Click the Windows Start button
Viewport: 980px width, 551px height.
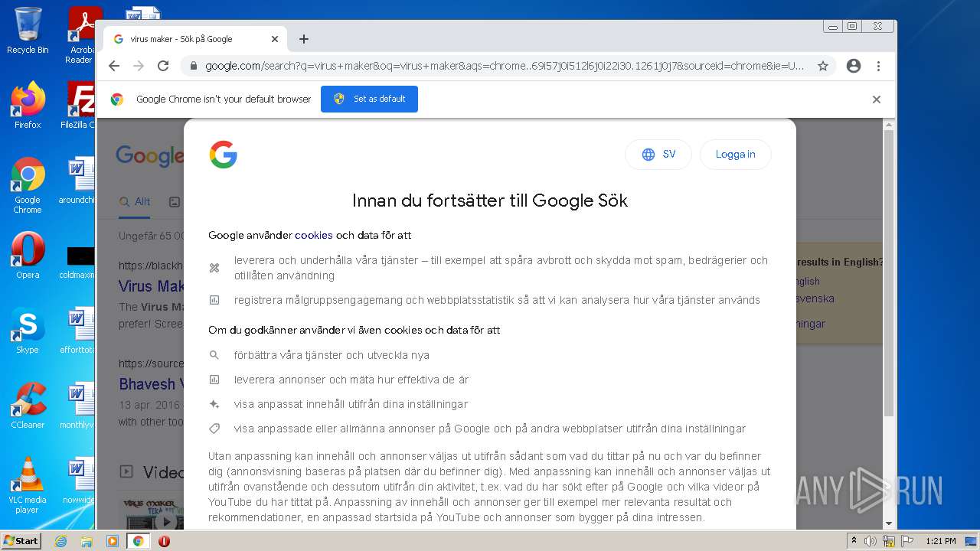(21, 541)
